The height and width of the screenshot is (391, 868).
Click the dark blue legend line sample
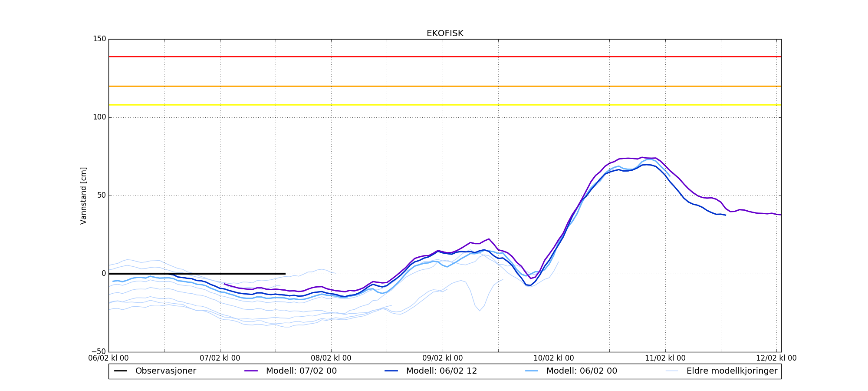click(x=391, y=371)
